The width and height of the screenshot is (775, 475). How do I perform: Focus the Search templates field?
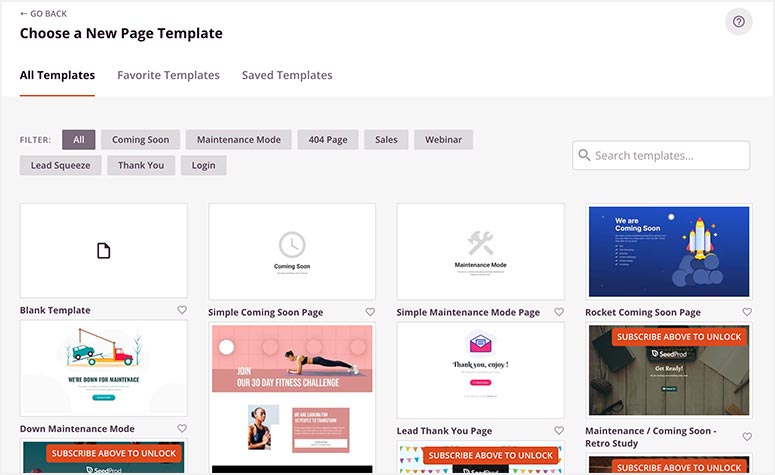pos(661,155)
